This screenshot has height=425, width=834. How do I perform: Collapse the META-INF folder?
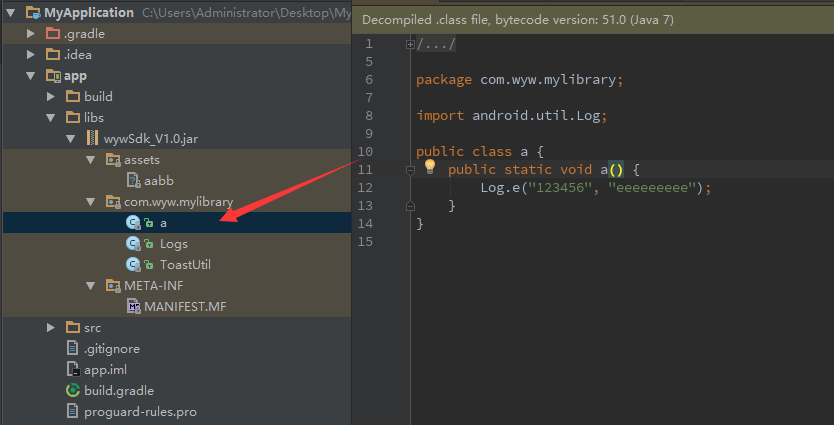coord(91,286)
